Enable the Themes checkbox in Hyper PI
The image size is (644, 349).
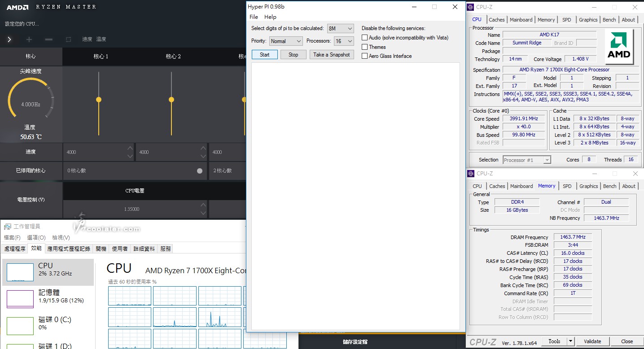(365, 47)
